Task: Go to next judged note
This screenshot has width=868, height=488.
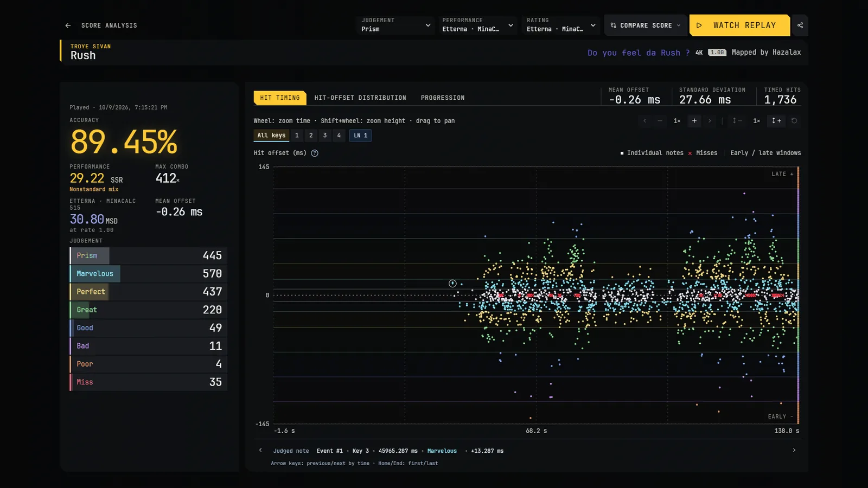Action: 794,450
